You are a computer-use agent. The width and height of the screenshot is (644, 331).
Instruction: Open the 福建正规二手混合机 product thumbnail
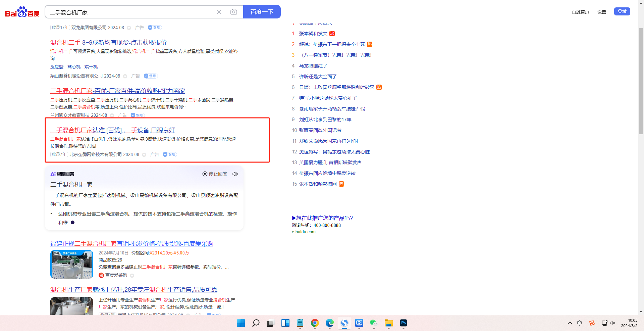coord(72,265)
